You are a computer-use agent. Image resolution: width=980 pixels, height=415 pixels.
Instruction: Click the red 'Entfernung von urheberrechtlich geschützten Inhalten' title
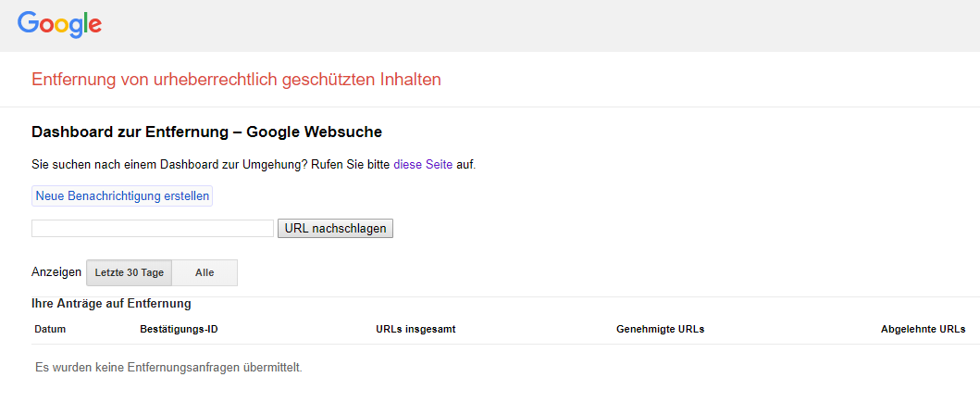(x=236, y=80)
